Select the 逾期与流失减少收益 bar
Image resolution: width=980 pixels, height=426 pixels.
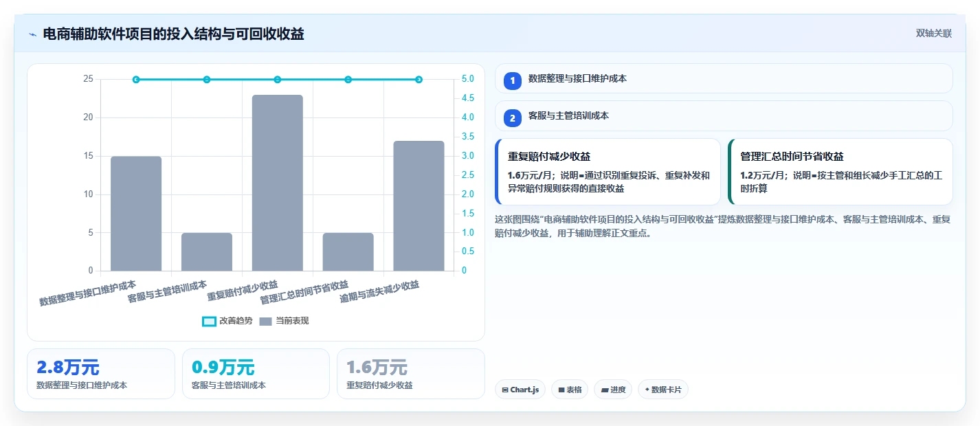pos(419,206)
